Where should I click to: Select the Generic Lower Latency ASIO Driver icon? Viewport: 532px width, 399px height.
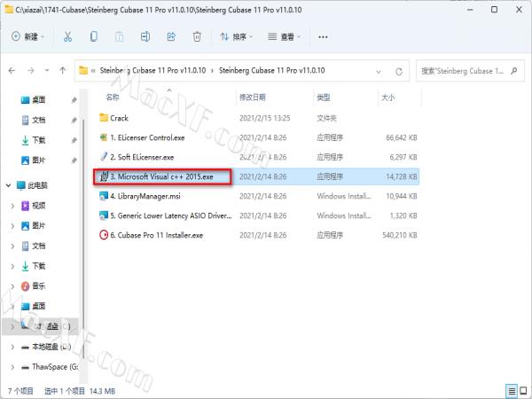pos(104,215)
